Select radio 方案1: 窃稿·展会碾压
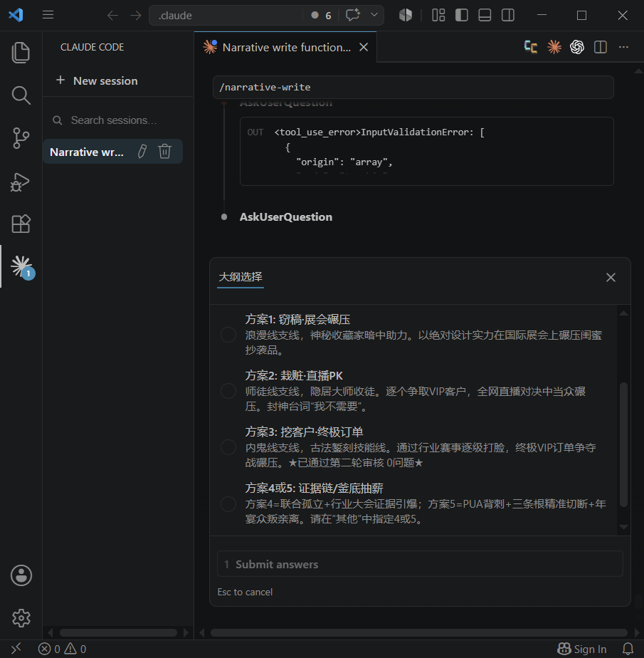The image size is (644, 658). [x=228, y=335]
